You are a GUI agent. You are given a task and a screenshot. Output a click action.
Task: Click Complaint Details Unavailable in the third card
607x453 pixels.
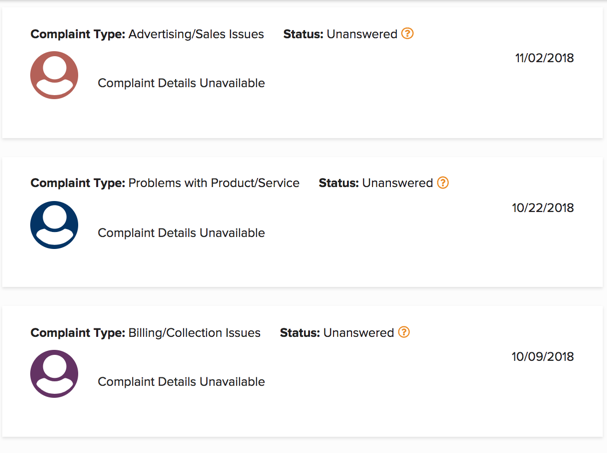click(181, 382)
